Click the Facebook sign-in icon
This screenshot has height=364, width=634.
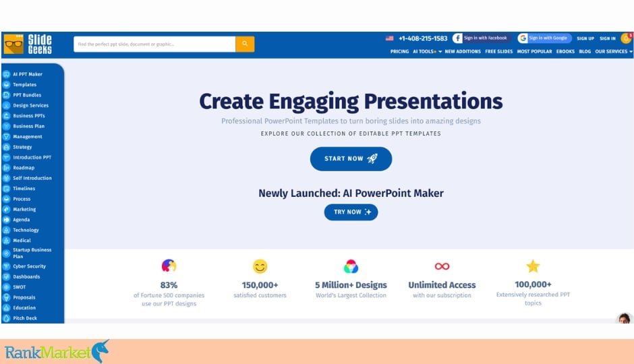[x=457, y=38]
